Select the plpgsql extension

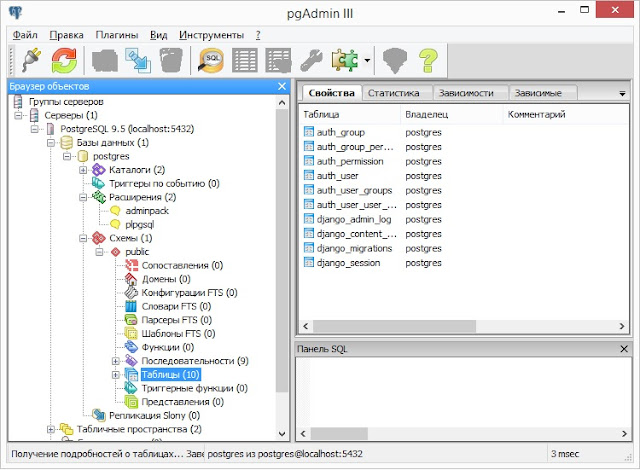(140, 224)
